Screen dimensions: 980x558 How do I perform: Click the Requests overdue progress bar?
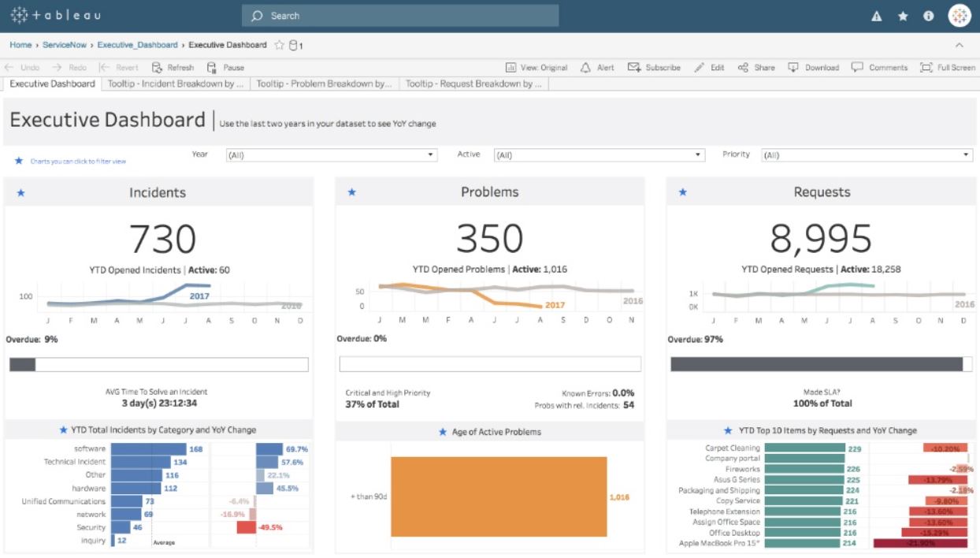pos(819,363)
